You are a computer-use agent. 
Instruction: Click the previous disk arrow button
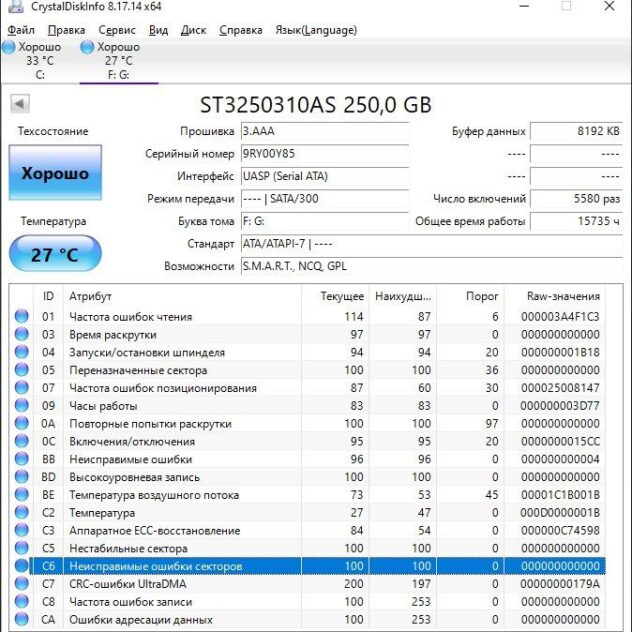[20, 104]
